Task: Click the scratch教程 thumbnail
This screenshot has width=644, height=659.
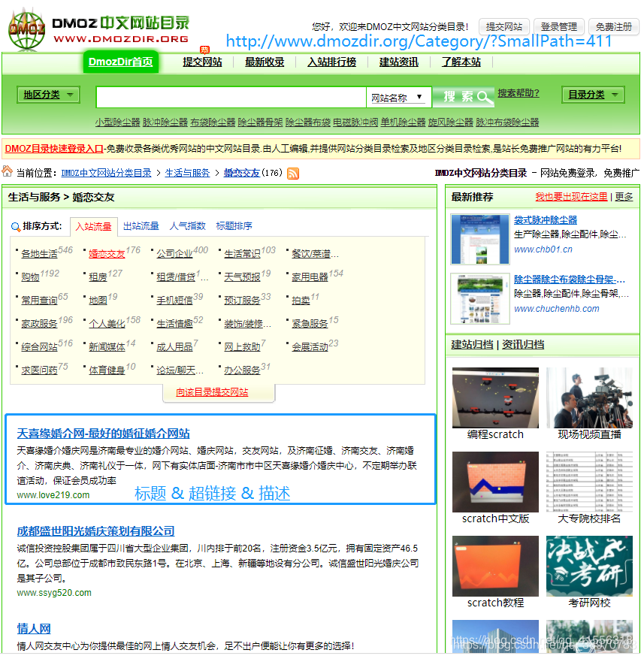Action: [496, 567]
